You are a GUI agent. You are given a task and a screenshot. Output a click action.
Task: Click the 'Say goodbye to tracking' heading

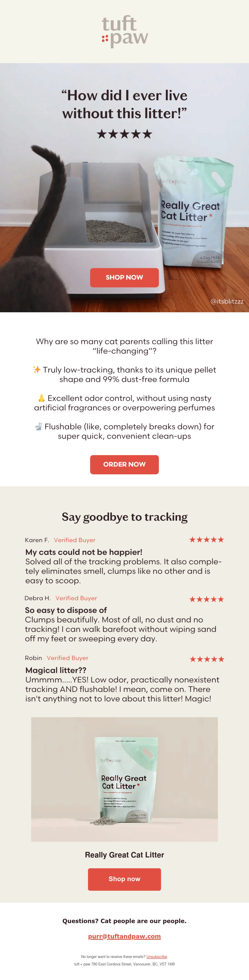pyautogui.click(x=125, y=517)
